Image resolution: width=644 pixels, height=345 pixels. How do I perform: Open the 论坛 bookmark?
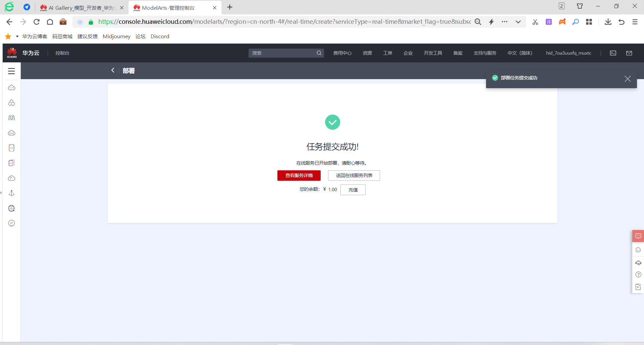coord(141,36)
